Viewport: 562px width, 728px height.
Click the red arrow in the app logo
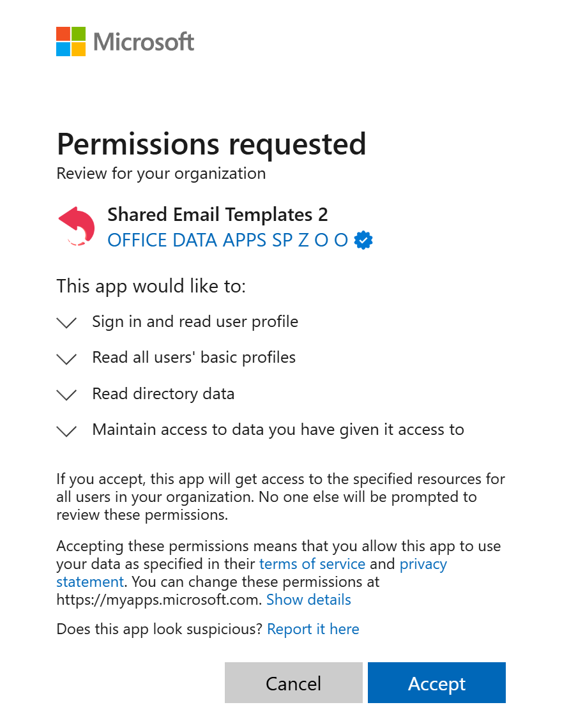[x=77, y=220]
